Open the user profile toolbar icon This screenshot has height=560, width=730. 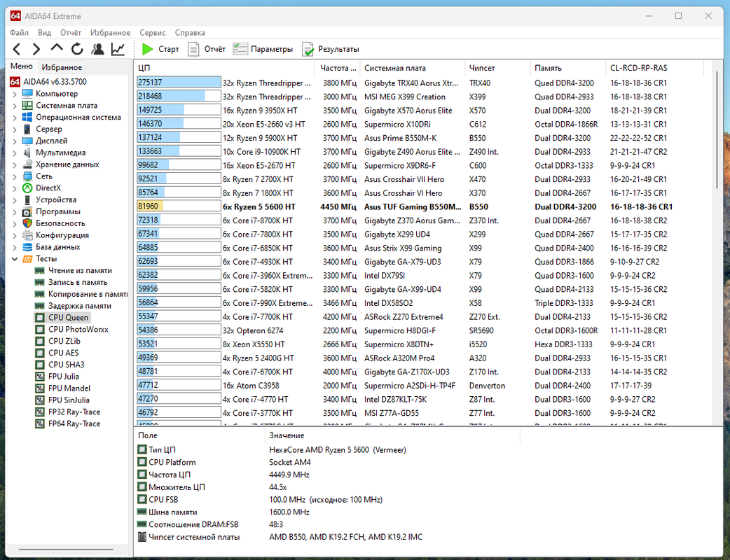pyautogui.click(x=97, y=49)
